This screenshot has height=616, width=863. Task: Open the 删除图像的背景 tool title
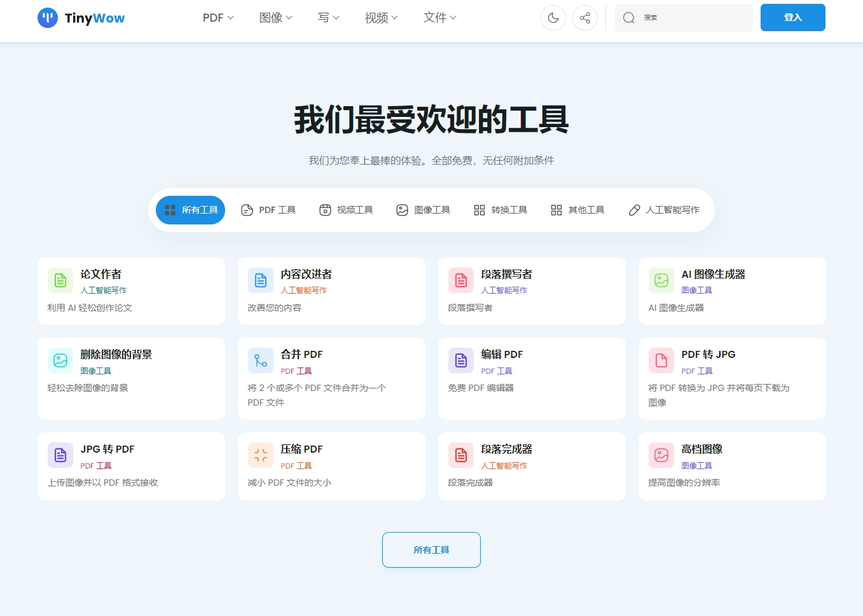pyautogui.click(x=116, y=354)
